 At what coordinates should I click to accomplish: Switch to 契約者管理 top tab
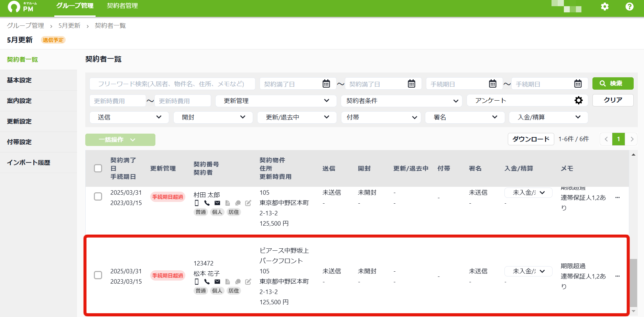(x=122, y=6)
